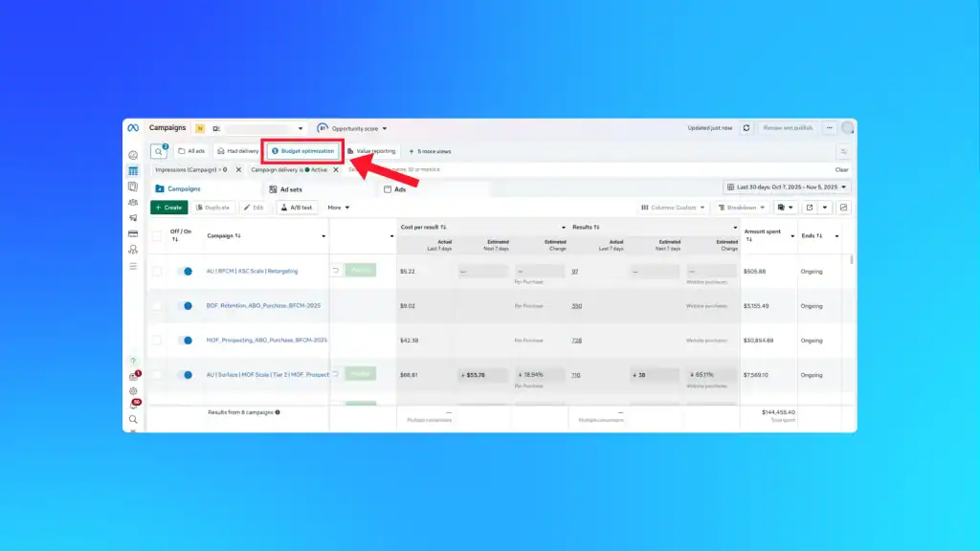The image size is (980, 551).
Task: Click the green Create button
Action: click(x=168, y=208)
